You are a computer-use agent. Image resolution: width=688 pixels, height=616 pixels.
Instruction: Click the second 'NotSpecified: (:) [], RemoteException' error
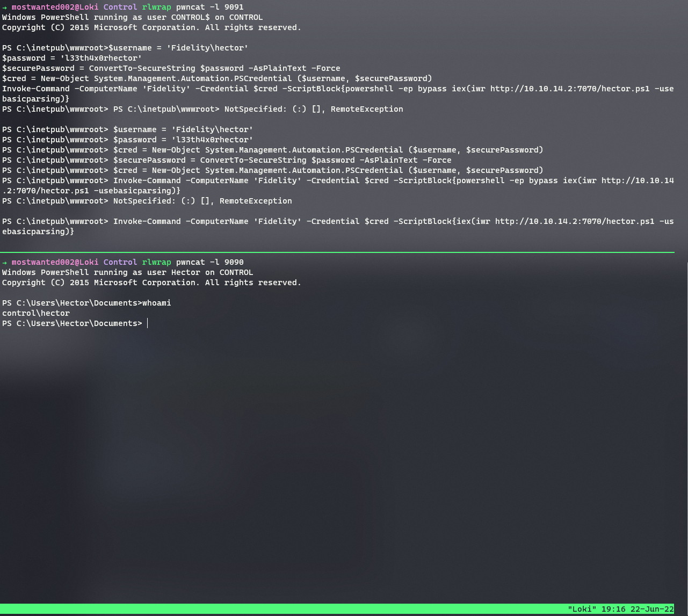click(202, 201)
